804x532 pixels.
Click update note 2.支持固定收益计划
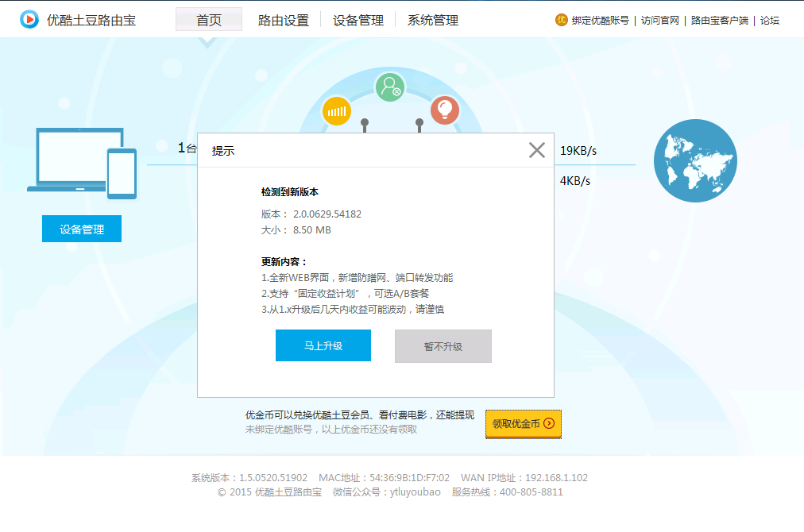click(345, 294)
